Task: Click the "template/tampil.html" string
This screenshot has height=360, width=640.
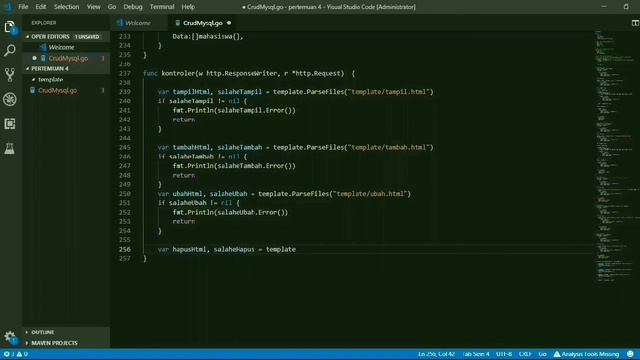Action: 389,92
